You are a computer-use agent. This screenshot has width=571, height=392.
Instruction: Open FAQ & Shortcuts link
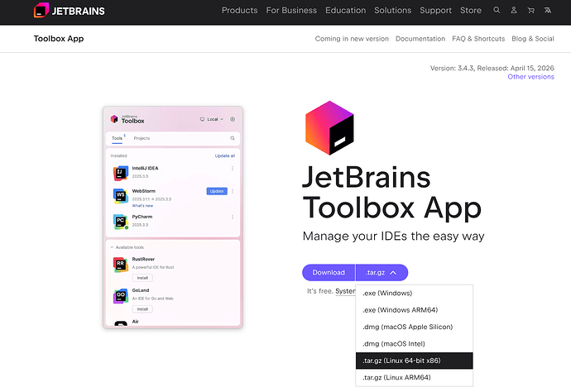[478, 39]
